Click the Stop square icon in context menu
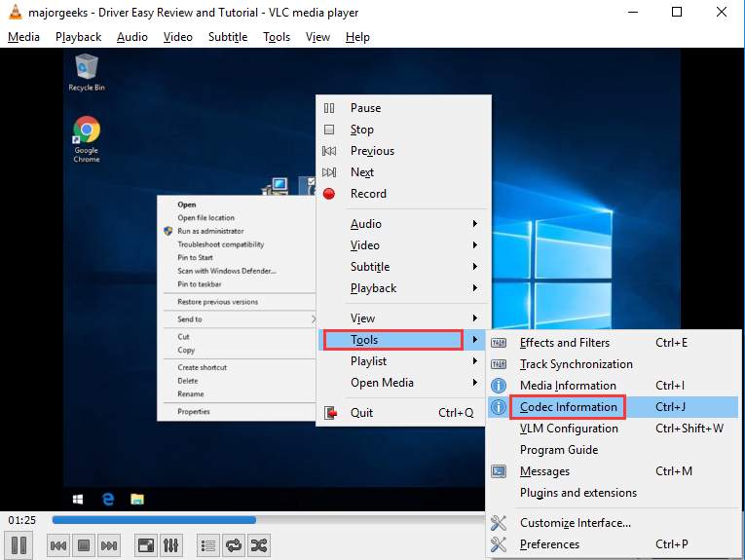 click(329, 130)
